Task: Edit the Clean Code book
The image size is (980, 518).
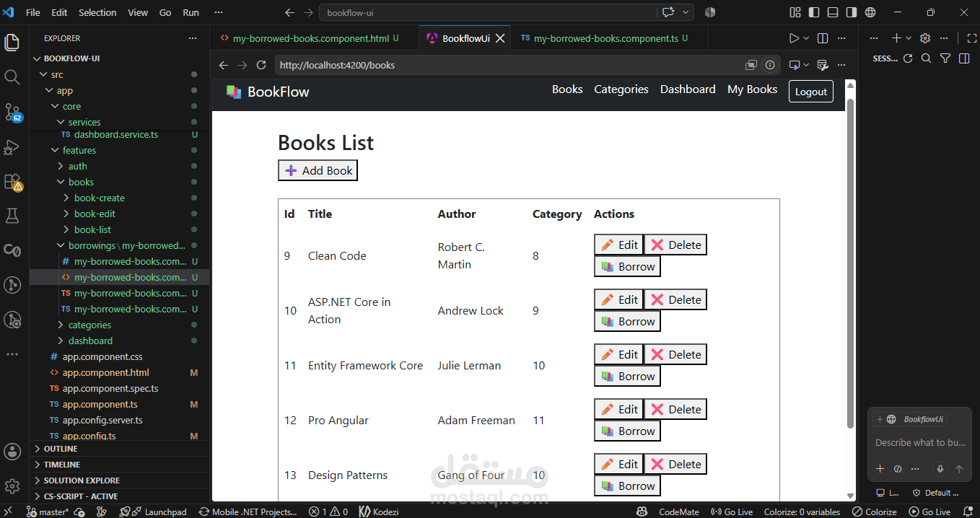Action: [618, 245]
